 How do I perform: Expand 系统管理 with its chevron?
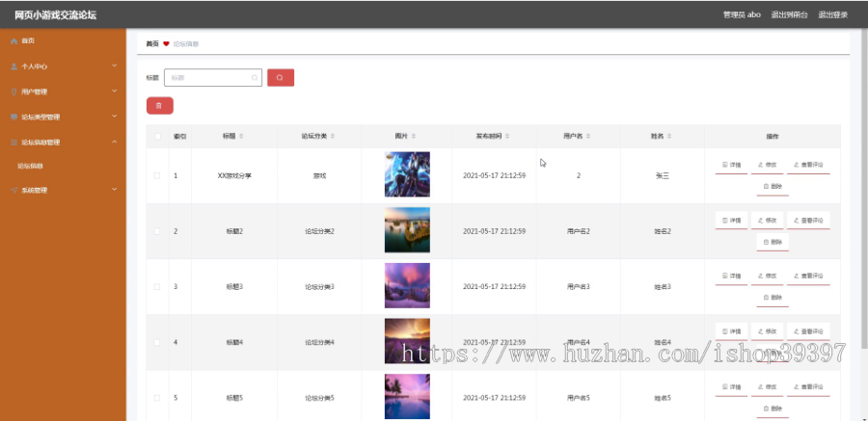[115, 190]
